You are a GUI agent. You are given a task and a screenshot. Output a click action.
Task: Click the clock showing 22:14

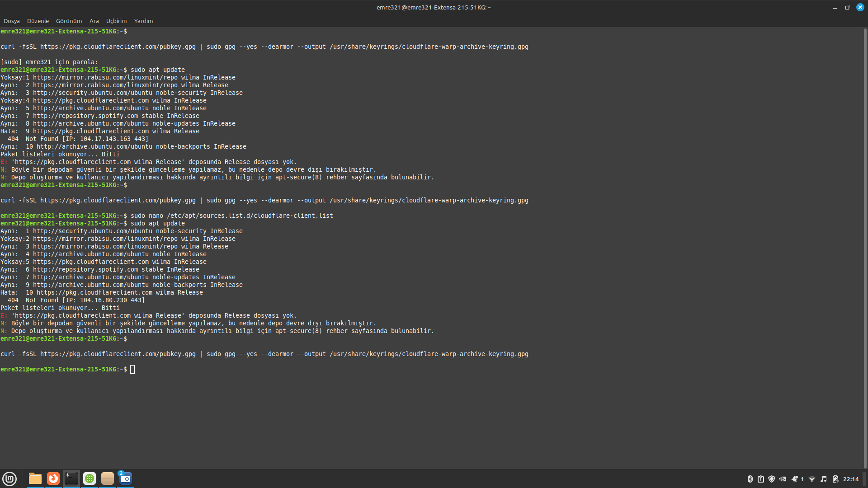tap(850, 479)
